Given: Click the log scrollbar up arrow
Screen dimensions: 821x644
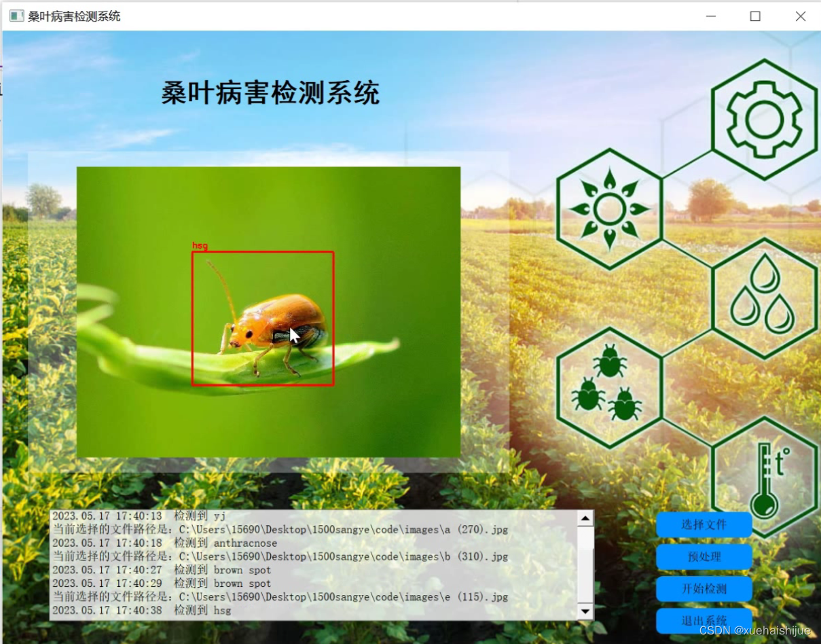Looking at the screenshot, I should coord(585,518).
